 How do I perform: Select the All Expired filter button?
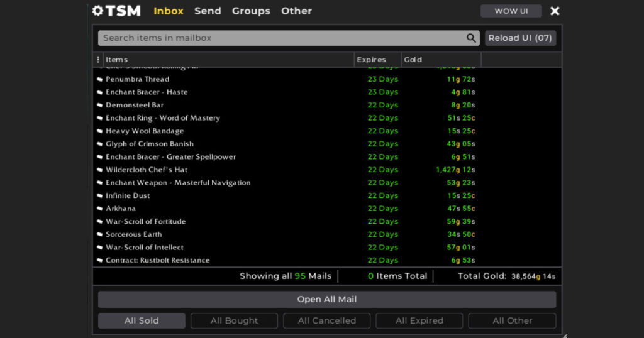tap(419, 320)
